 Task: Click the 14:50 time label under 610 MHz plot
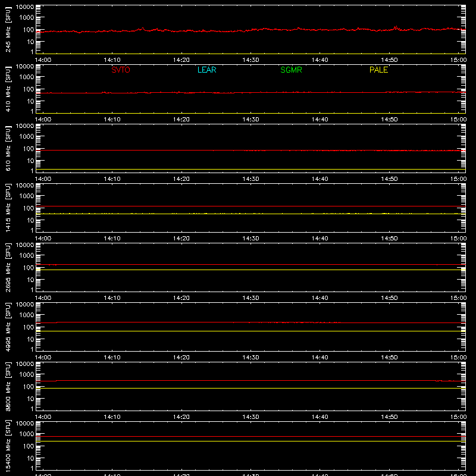click(389, 179)
